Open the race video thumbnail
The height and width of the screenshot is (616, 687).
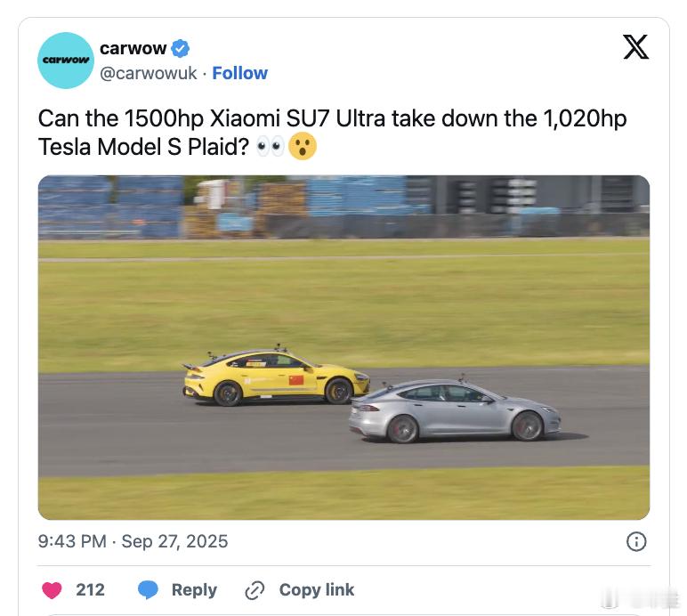tap(343, 347)
